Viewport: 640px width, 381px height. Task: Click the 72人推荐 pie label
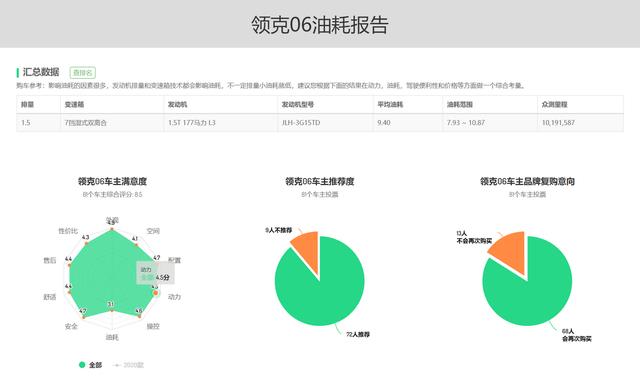(358, 334)
